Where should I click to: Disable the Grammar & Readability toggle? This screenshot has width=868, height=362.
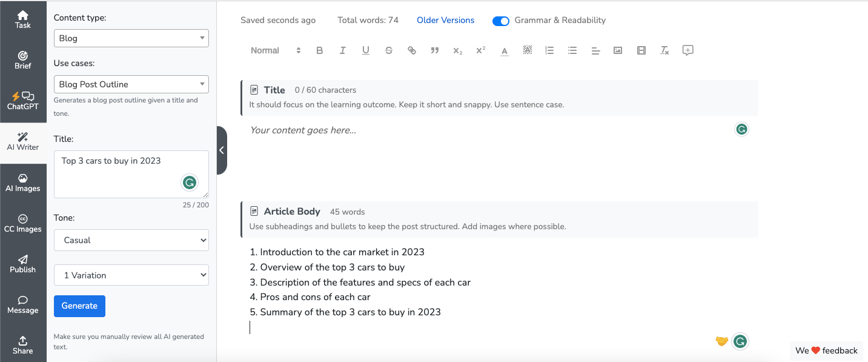pos(501,21)
